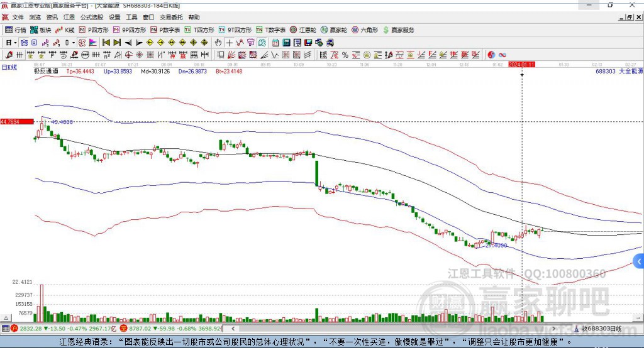The width and height of the screenshot is (644, 348).
Task: Expand the candlestick style dropdown arrow
Action: (73, 43)
